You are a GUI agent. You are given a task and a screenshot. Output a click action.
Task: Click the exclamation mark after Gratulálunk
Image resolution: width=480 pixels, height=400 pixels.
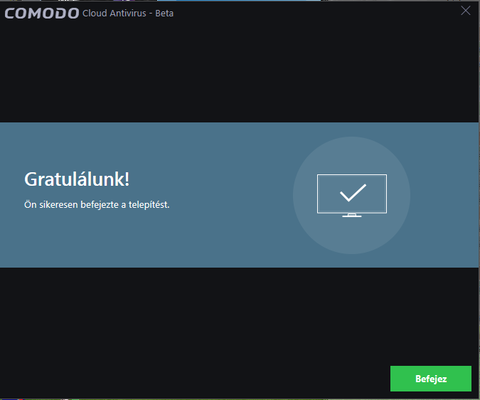coord(127,179)
